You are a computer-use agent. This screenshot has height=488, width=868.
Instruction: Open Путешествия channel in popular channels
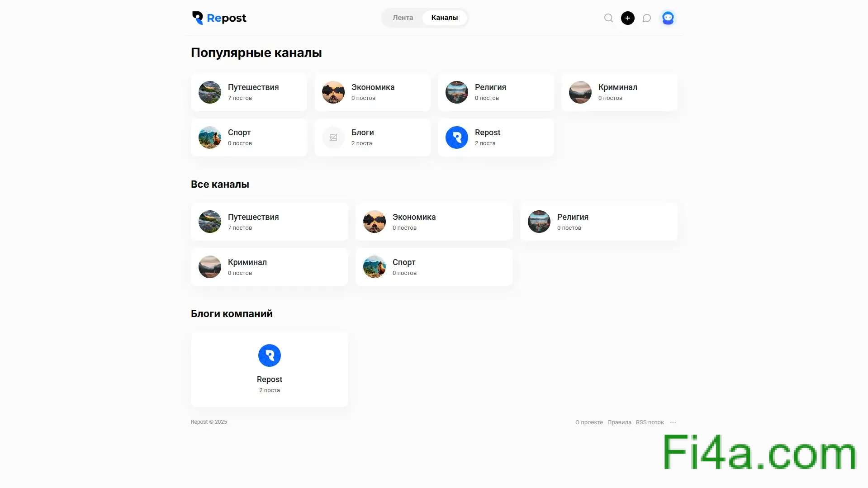[249, 92]
